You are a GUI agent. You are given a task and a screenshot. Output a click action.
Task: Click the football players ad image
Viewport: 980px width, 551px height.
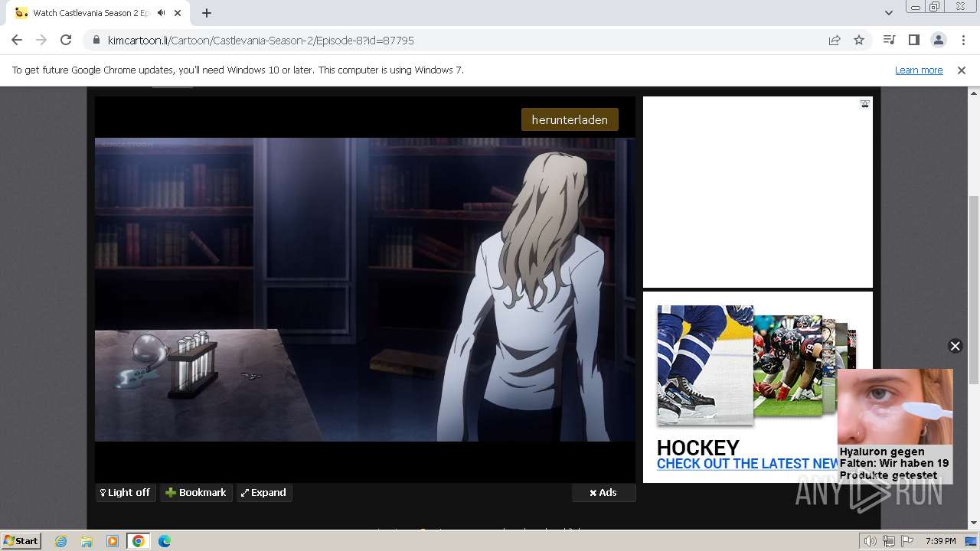[x=788, y=366]
